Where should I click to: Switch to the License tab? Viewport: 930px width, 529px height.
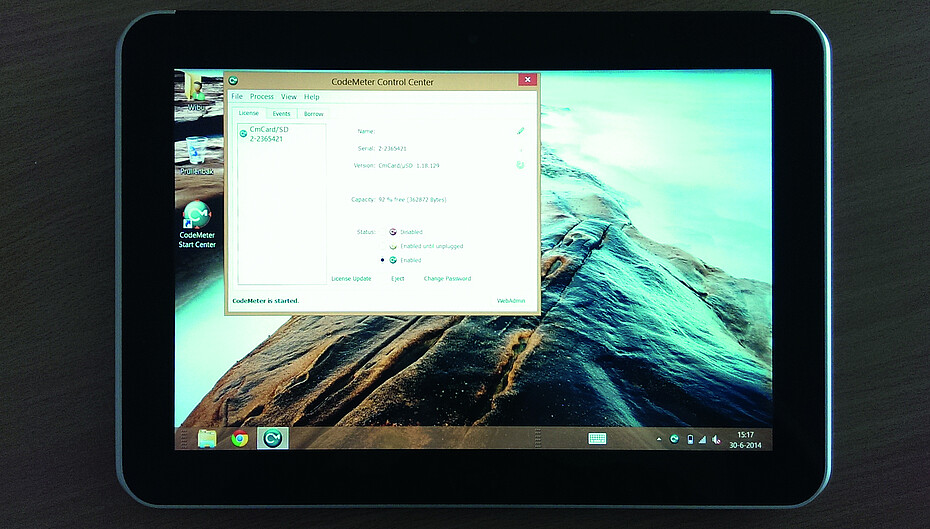249,113
